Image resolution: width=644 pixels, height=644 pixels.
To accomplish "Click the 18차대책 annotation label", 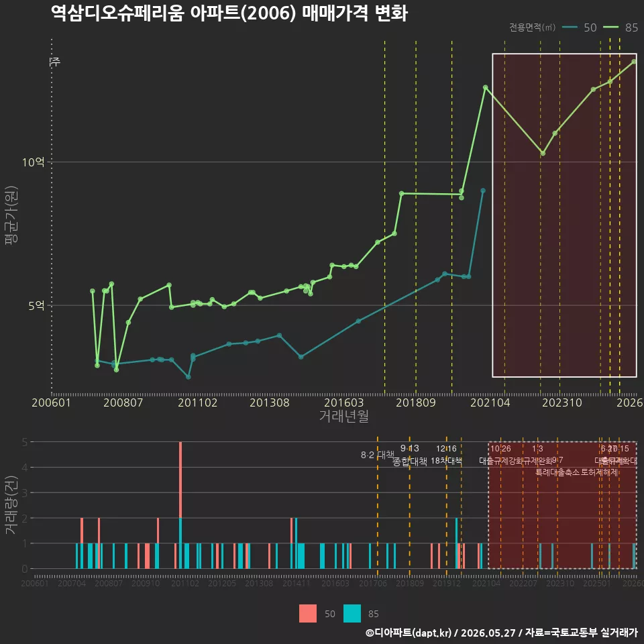I will [447, 461].
